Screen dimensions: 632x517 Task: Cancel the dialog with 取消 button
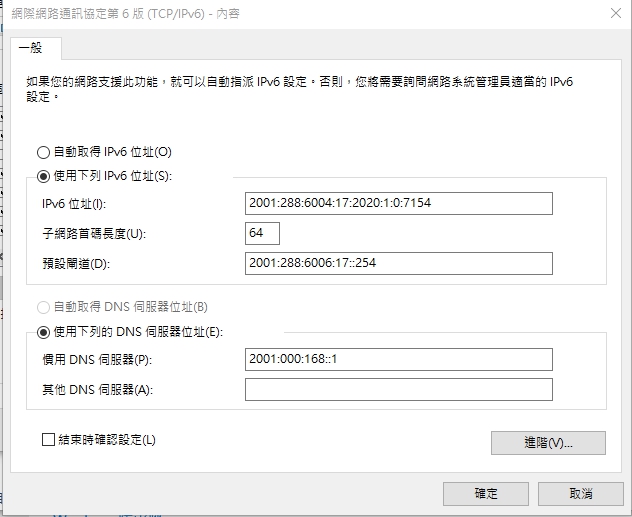pyautogui.click(x=580, y=494)
